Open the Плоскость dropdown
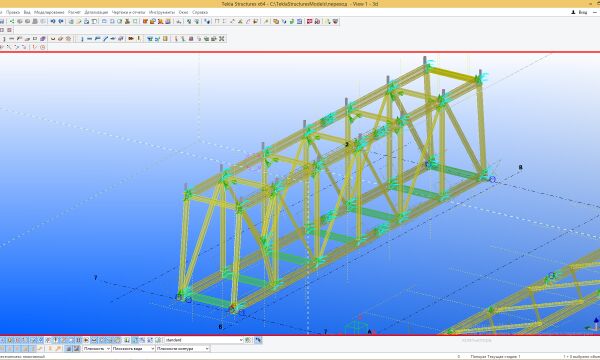Screen dimensions: 600x360 (x=97, y=349)
